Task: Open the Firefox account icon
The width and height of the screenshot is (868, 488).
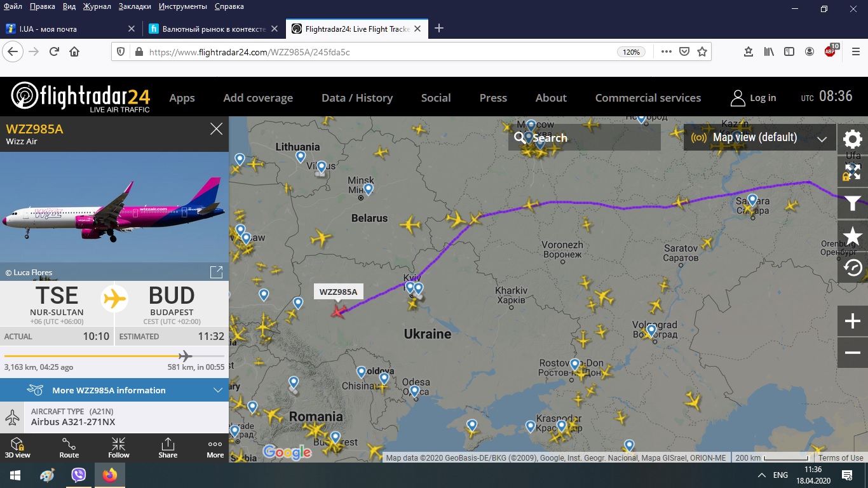Action: (x=810, y=51)
